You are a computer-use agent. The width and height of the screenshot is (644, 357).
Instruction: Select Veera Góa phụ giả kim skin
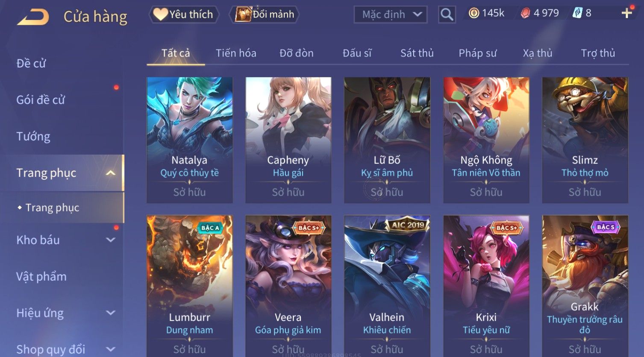pos(288,285)
